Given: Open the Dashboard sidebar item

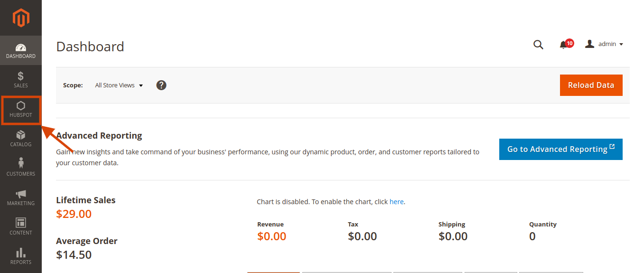Looking at the screenshot, I should 21,50.
